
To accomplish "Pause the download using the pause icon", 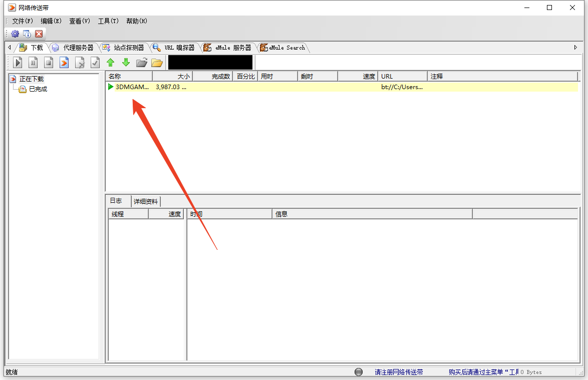I will click(x=33, y=63).
